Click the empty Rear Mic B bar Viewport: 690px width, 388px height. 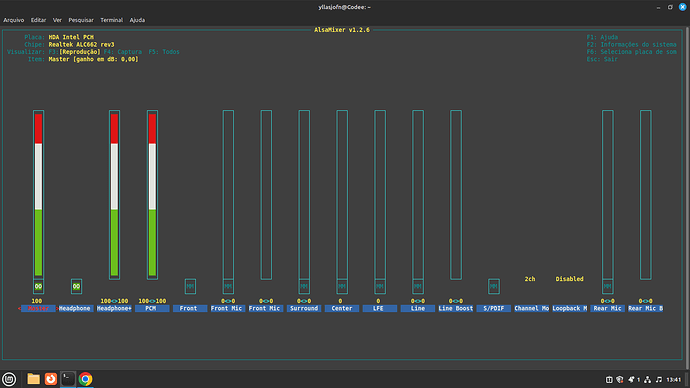point(646,194)
